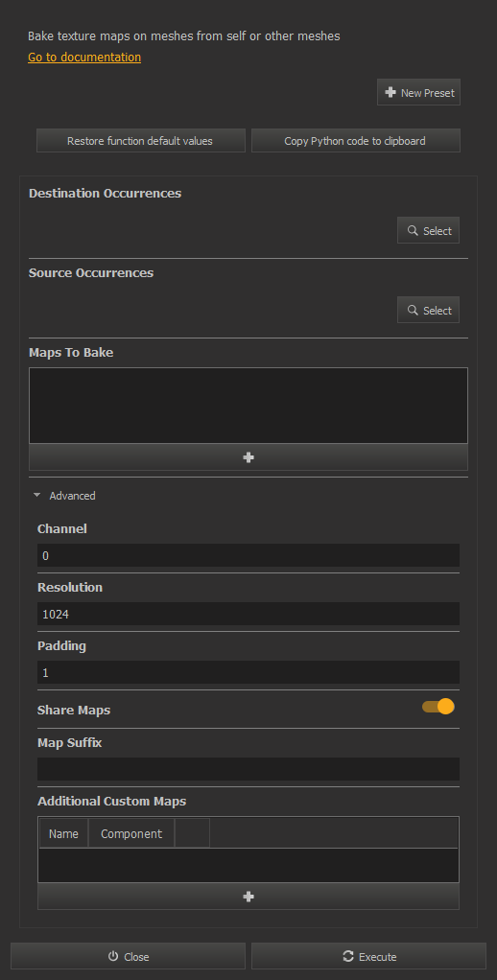Open the Go to documentation link
The image size is (497, 980).
[x=84, y=58]
